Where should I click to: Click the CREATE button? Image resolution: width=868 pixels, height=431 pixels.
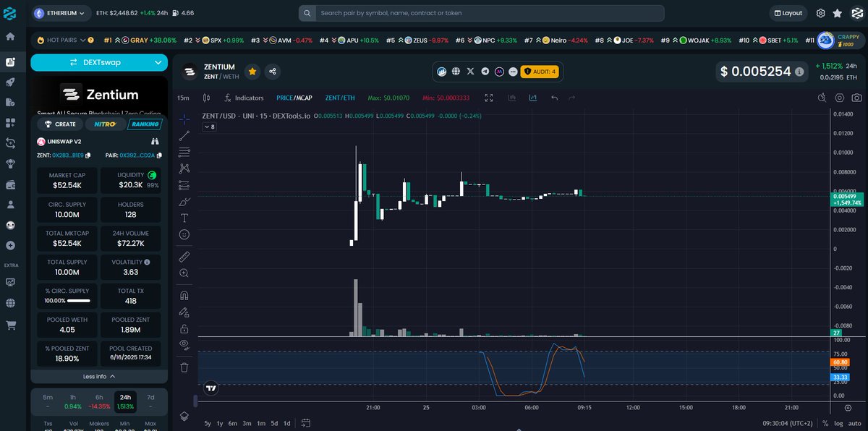[60, 124]
